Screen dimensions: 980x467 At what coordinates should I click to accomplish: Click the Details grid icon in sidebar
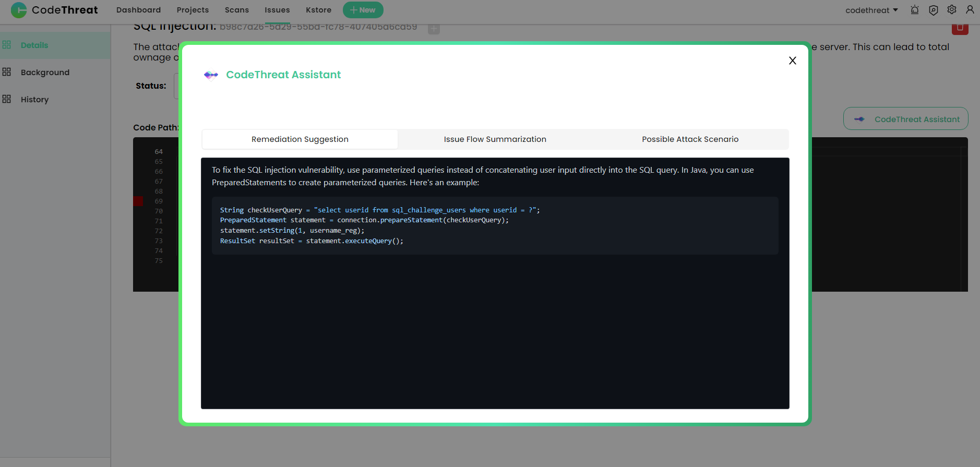pyautogui.click(x=7, y=45)
